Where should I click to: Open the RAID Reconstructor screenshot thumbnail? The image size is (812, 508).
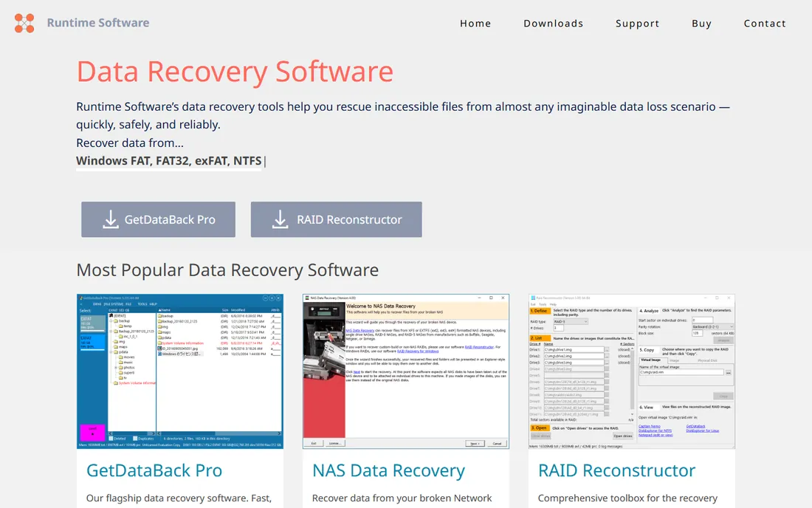[x=632, y=371]
